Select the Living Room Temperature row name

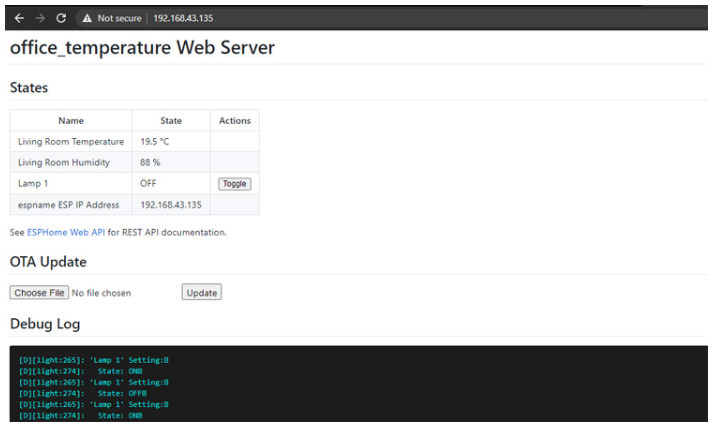[71, 142]
